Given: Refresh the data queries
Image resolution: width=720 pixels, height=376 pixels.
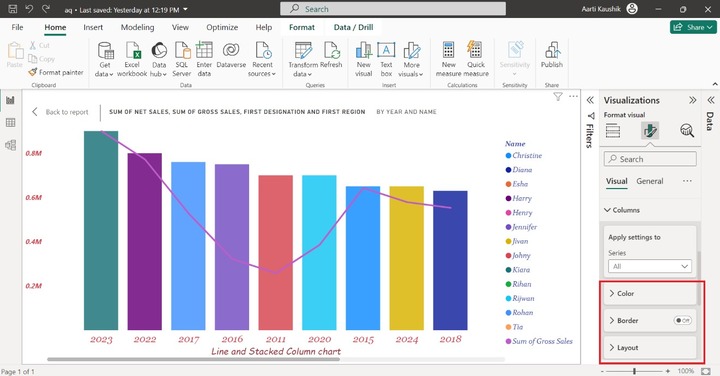Looking at the screenshot, I should click(331, 55).
